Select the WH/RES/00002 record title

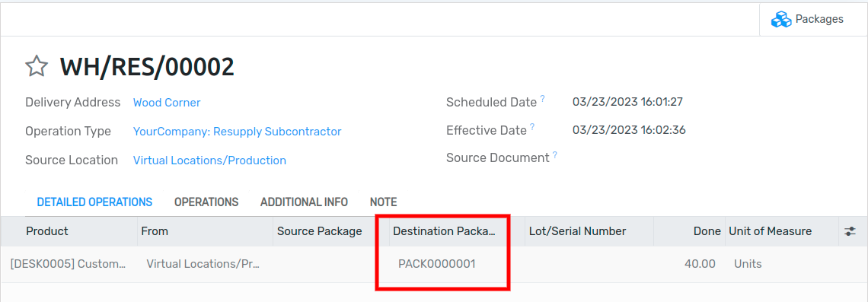tap(147, 67)
